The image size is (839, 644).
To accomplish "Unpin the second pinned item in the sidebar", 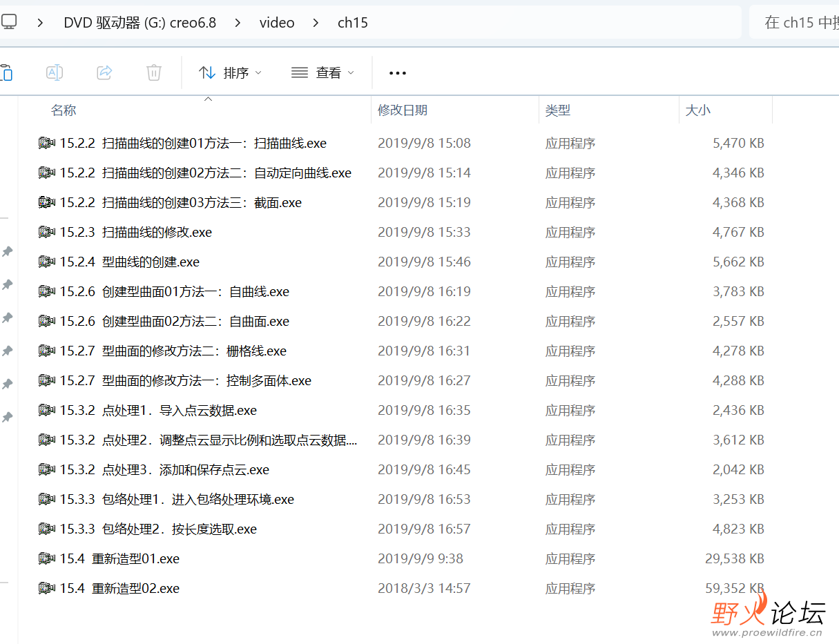I will [x=8, y=284].
